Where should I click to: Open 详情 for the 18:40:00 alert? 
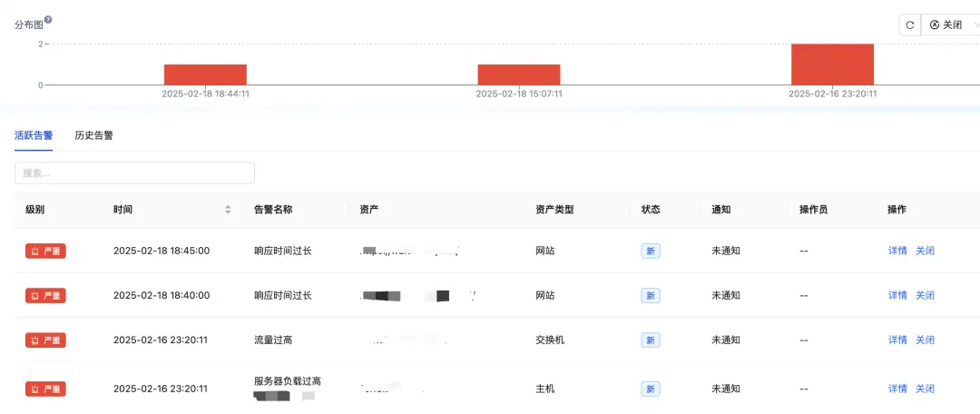point(897,295)
